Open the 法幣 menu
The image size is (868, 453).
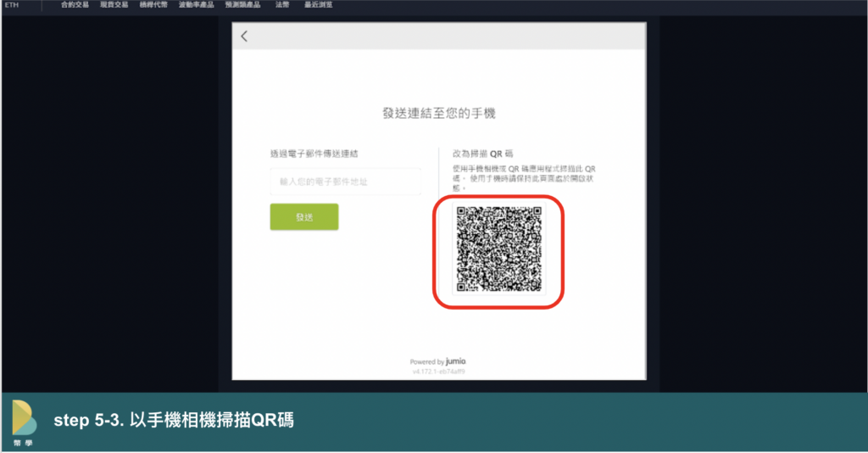[282, 5]
